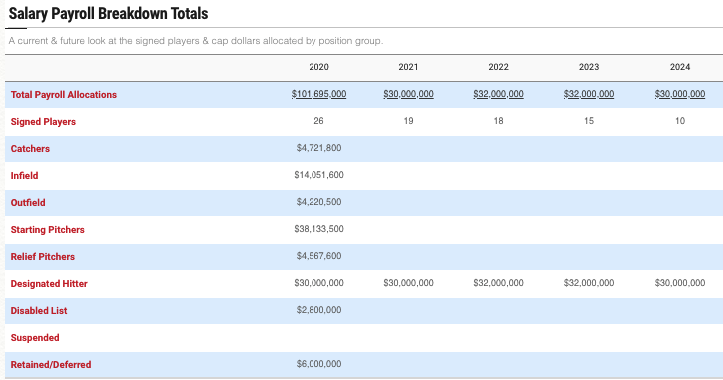The height and width of the screenshot is (380, 723).
Task: Click the Salary Payroll Breakdown Totals heading
Action: point(108,13)
